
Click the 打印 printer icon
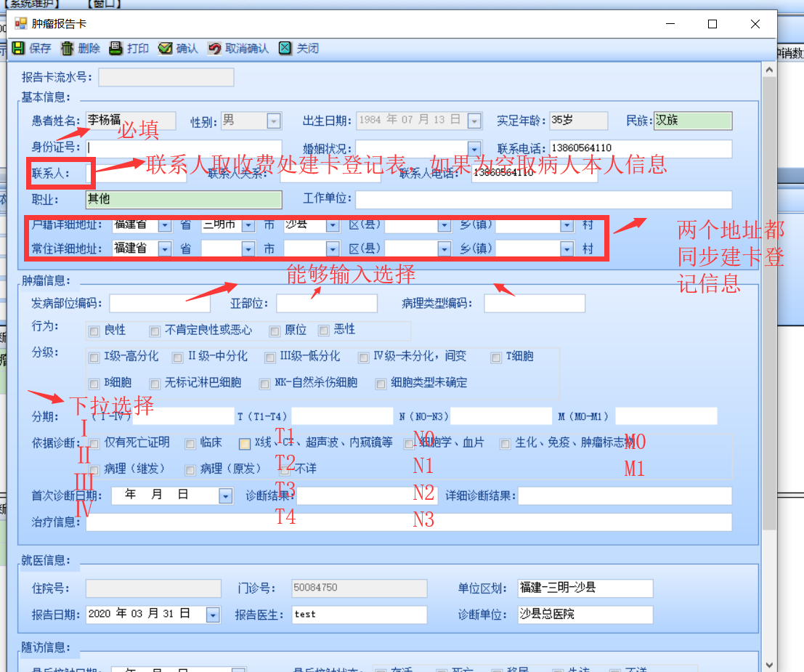coord(116,48)
